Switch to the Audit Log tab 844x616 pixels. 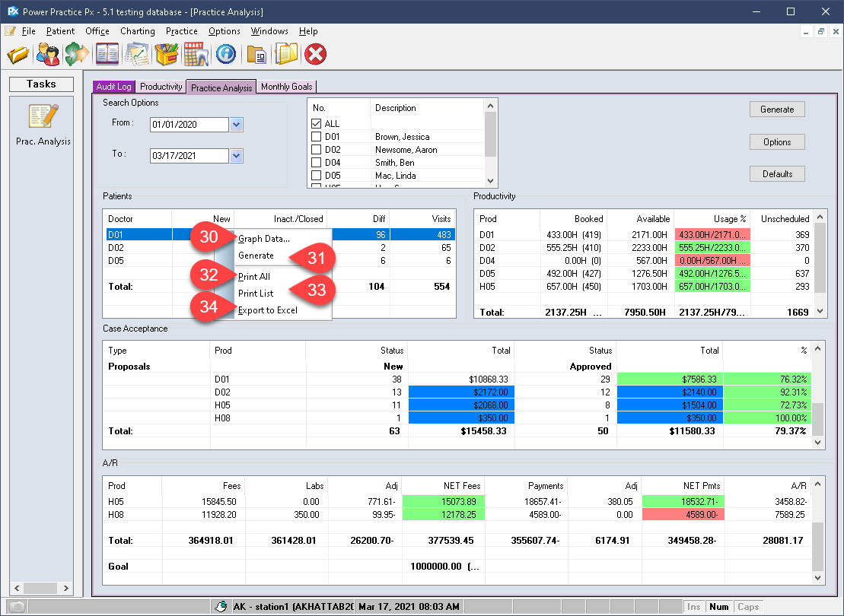(x=113, y=87)
